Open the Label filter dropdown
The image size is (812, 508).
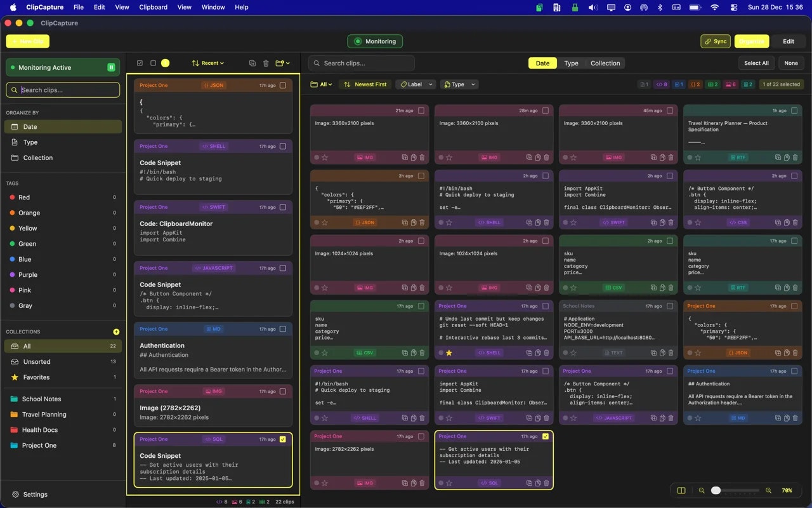[x=416, y=84]
